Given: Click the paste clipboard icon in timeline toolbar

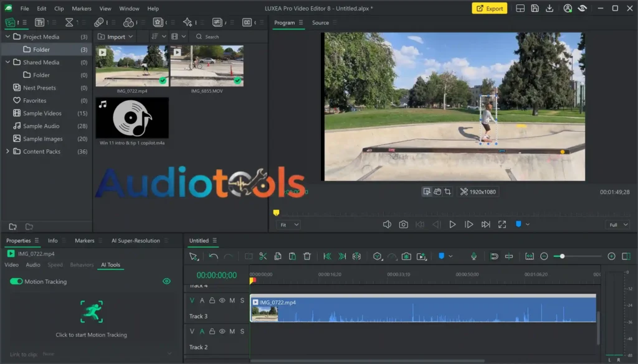Looking at the screenshot, I should pyautogui.click(x=292, y=256).
